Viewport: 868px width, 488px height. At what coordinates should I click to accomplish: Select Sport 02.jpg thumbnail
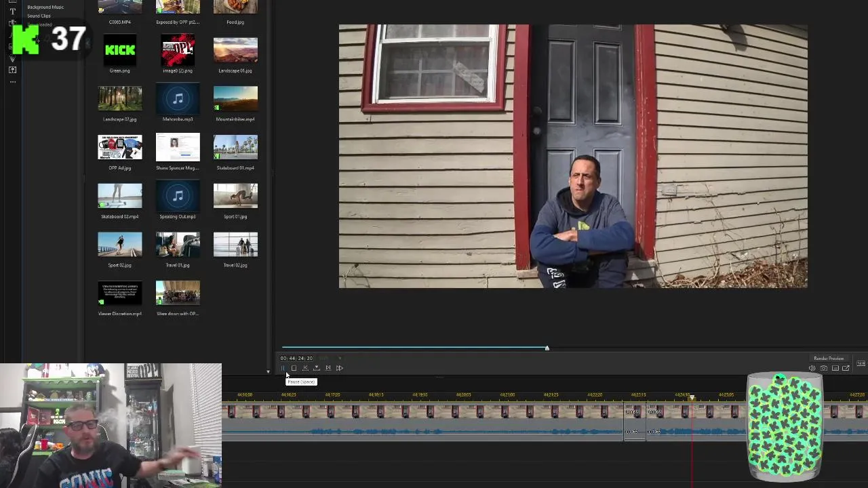pyautogui.click(x=120, y=245)
